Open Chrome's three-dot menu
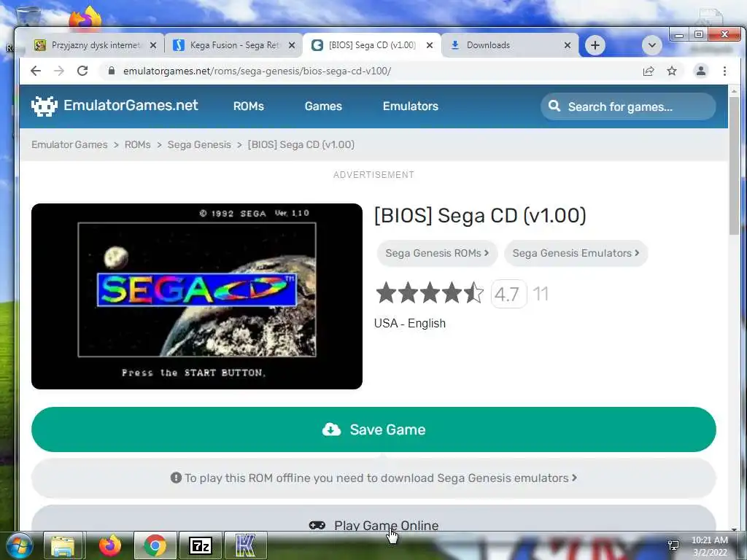 pyautogui.click(x=724, y=71)
